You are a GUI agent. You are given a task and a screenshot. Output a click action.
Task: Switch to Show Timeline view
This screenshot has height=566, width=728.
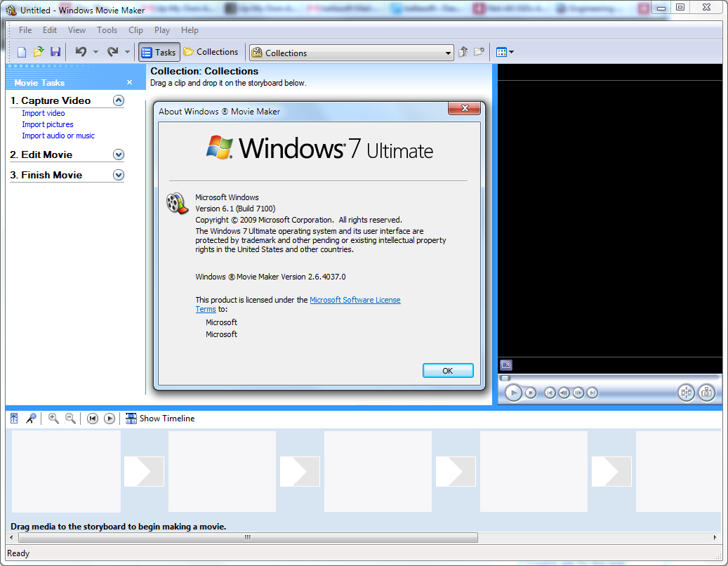[x=160, y=419]
